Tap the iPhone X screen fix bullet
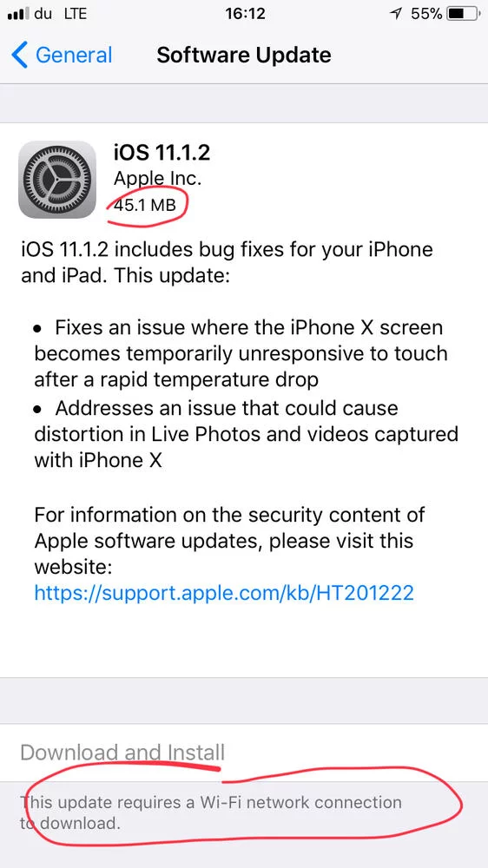This screenshot has width=488, height=868. 241,353
